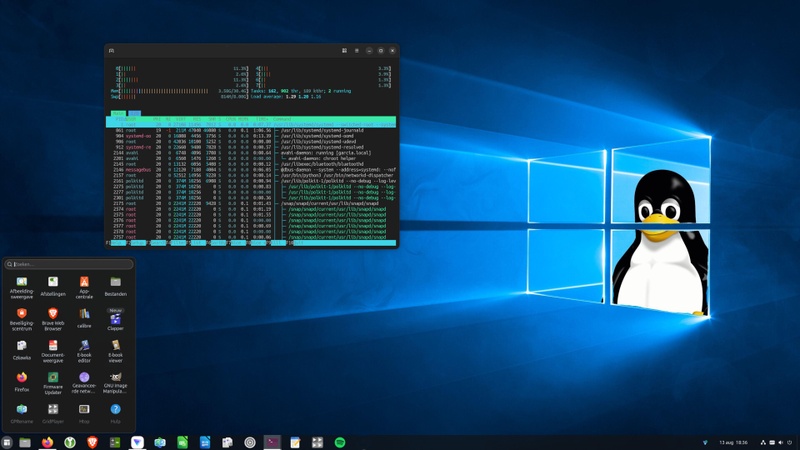
Task: Select the avahi-daemon: running process row
Action: click(251, 153)
